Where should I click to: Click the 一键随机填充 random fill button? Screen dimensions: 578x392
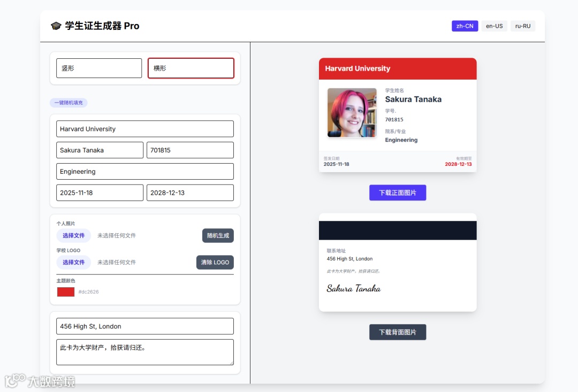(69, 103)
